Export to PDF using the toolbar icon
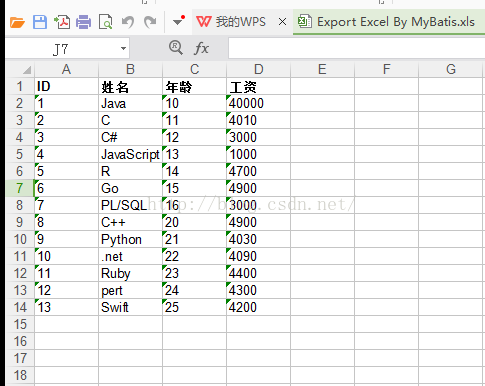485x386 pixels. pyautogui.click(x=62, y=22)
